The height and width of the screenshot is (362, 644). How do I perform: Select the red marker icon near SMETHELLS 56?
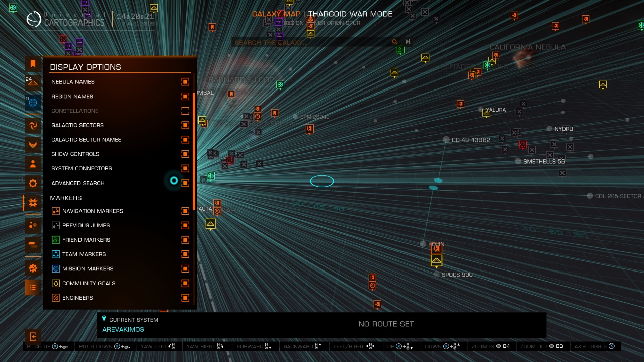[523, 145]
